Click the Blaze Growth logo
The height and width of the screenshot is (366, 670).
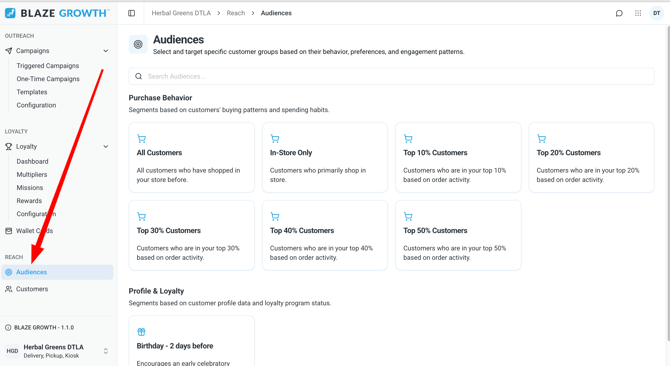coord(57,13)
